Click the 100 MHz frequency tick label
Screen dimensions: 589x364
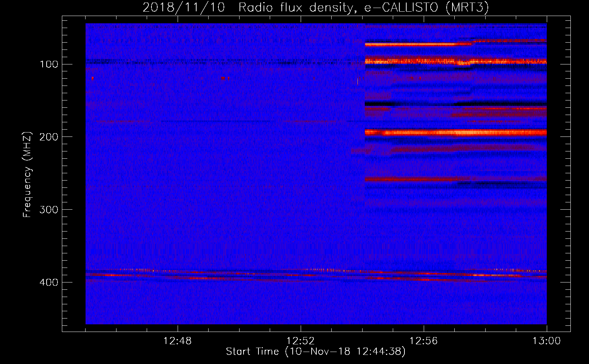pyautogui.click(x=49, y=64)
